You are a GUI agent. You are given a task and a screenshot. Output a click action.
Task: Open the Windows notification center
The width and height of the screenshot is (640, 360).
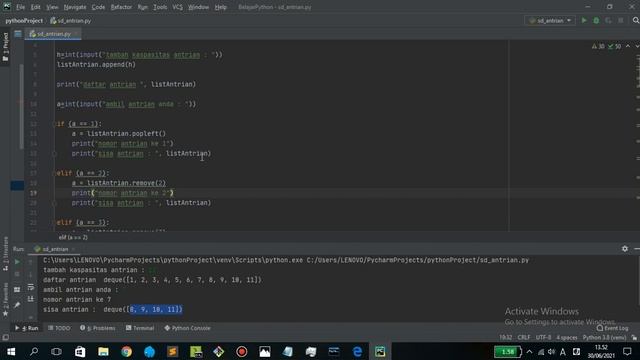click(627, 351)
